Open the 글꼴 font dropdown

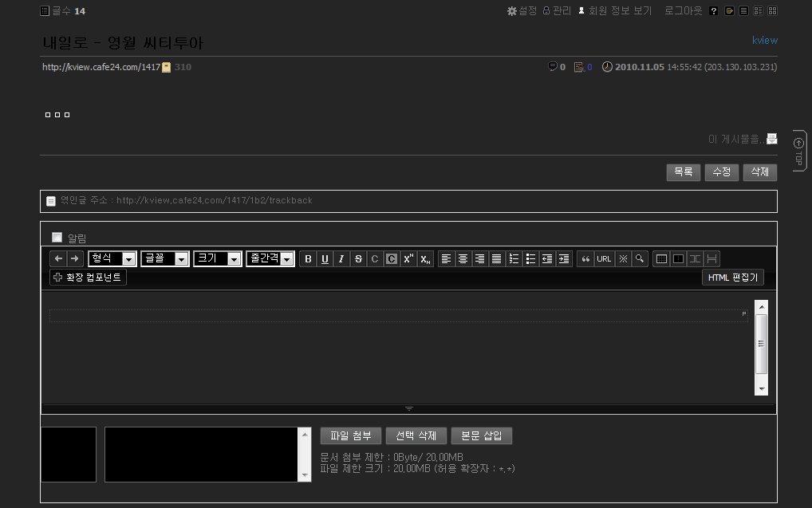(x=164, y=259)
